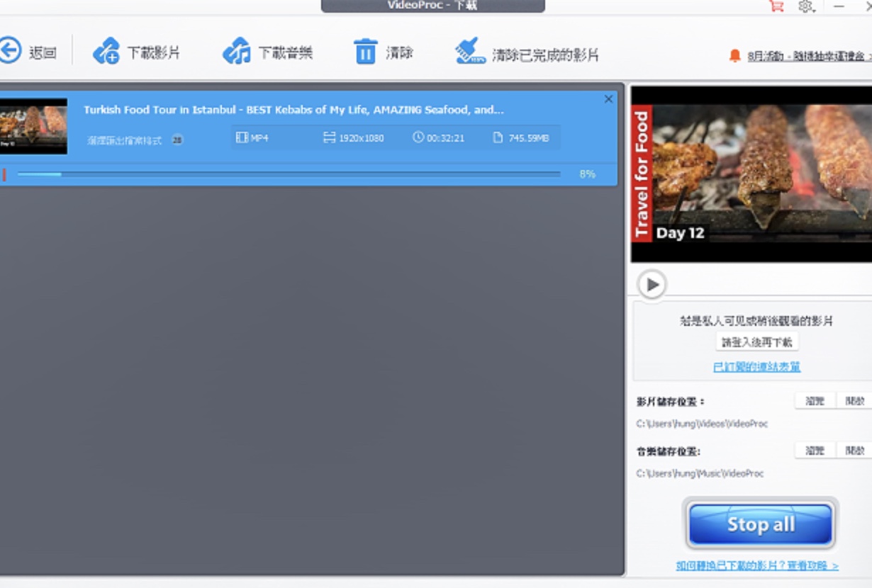The image size is (872, 588).
Task: Browse for the video storage location
Action: (x=815, y=401)
